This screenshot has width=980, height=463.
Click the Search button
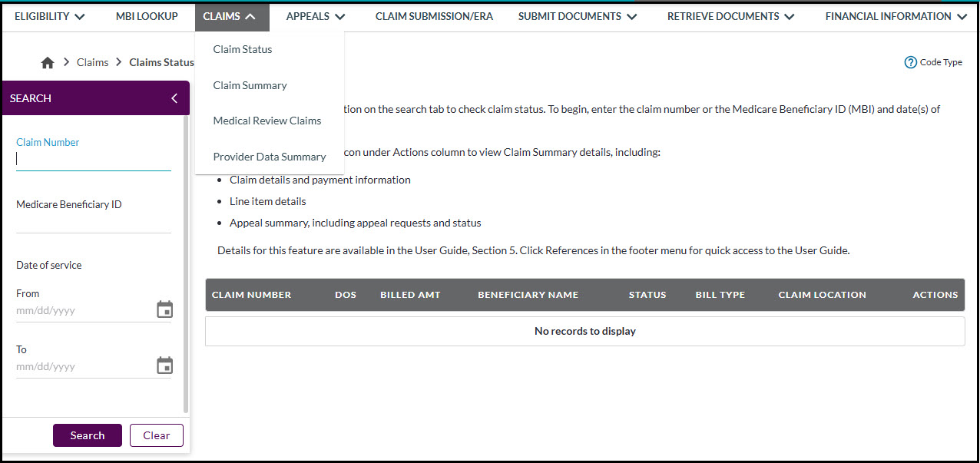pyautogui.click(x=87, y=435)
